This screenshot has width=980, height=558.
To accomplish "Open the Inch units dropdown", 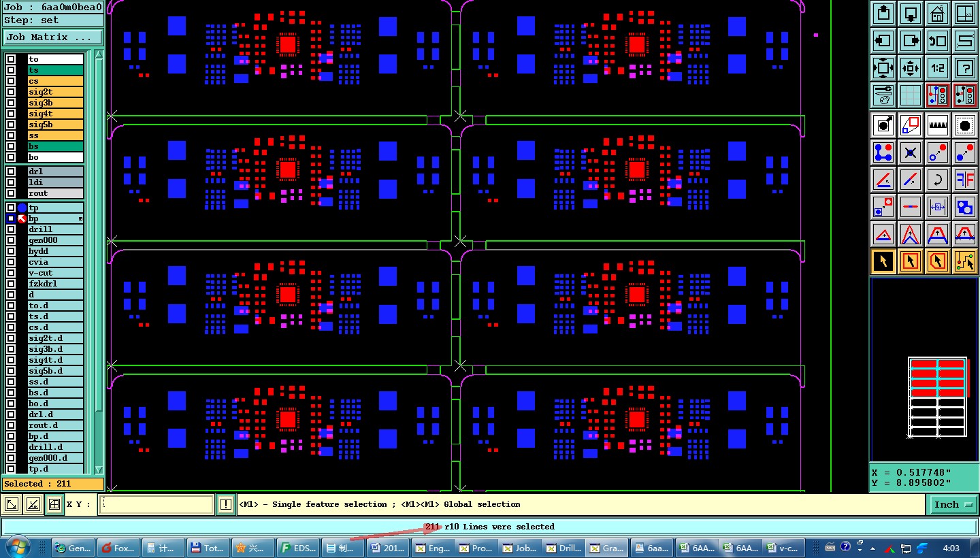I will pos(952,504).
